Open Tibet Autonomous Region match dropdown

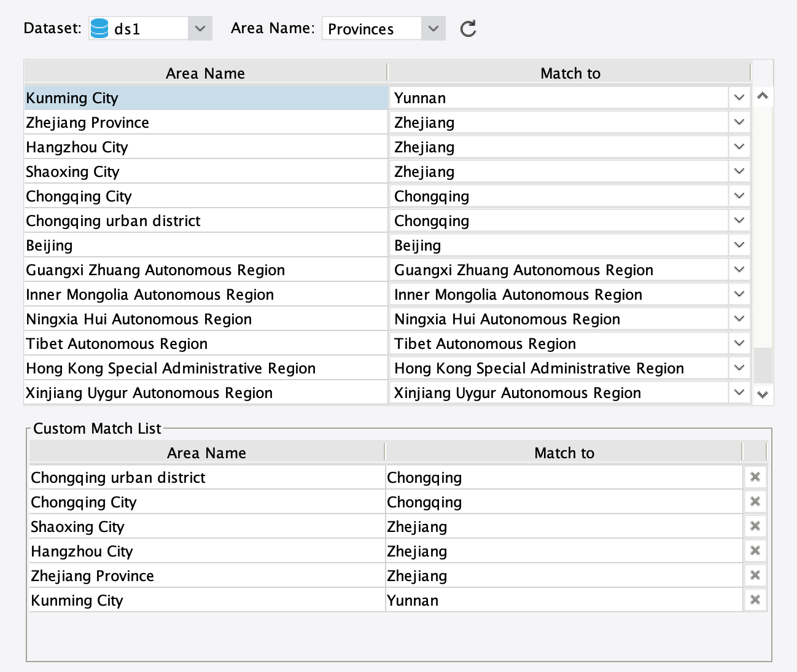point(739,343)
